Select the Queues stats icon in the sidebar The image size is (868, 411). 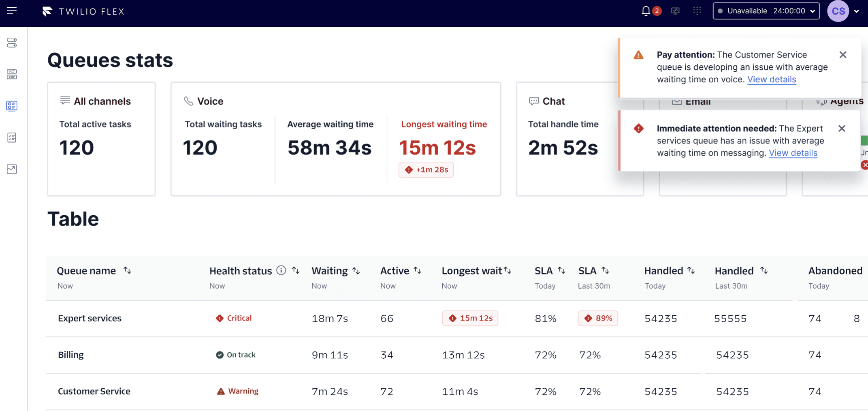12,106
